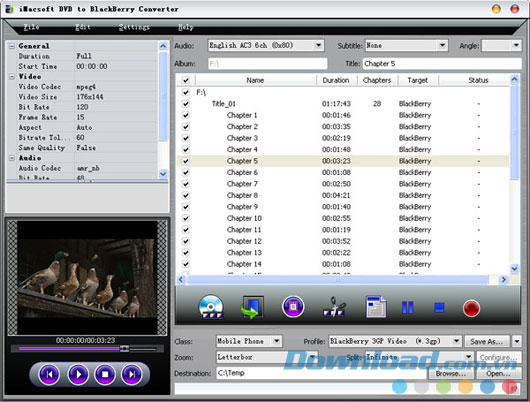Open the Help menu
Viewport: 530px width, 402px height.
[186, 27]
